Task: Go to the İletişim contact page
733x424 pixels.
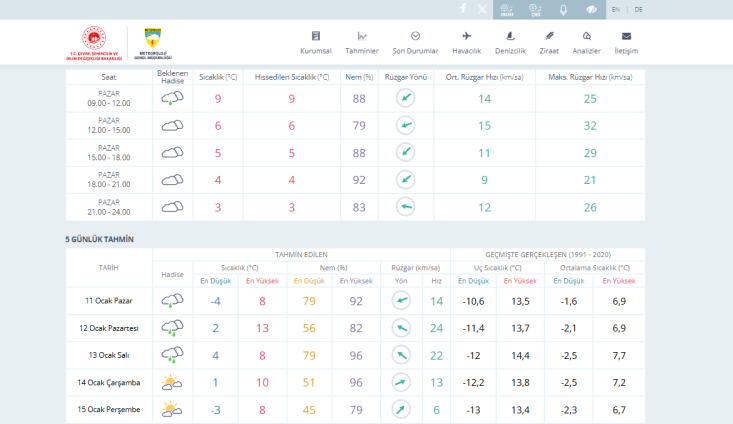Action: 627,43
